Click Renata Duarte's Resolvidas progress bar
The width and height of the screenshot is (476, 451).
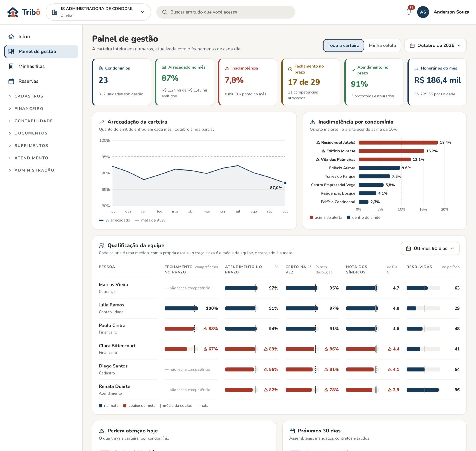[x=423, y=390]
